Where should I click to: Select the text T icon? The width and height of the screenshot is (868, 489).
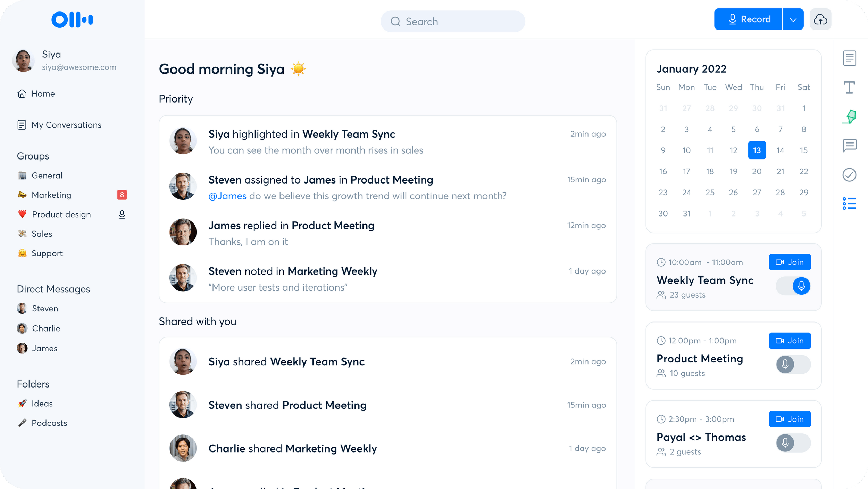(849, 87)
